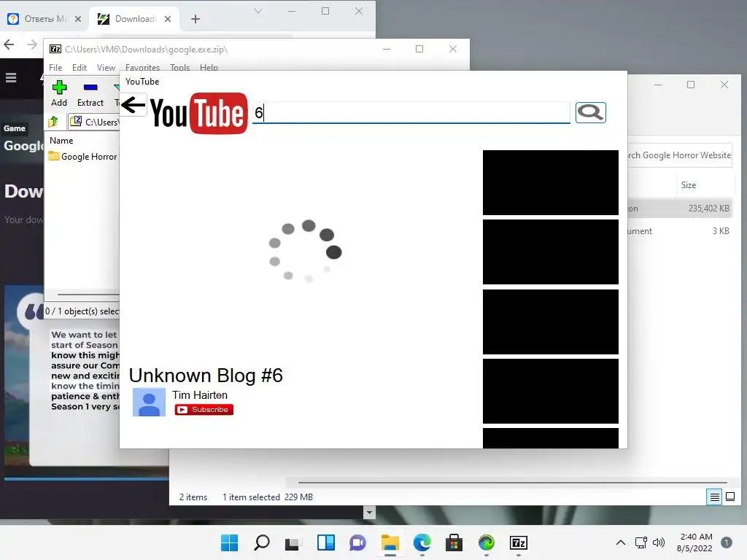The height and width of the screenshot is (560, 747).
Task: Click the browser back arrow
Action: click(x=9, y=44)
